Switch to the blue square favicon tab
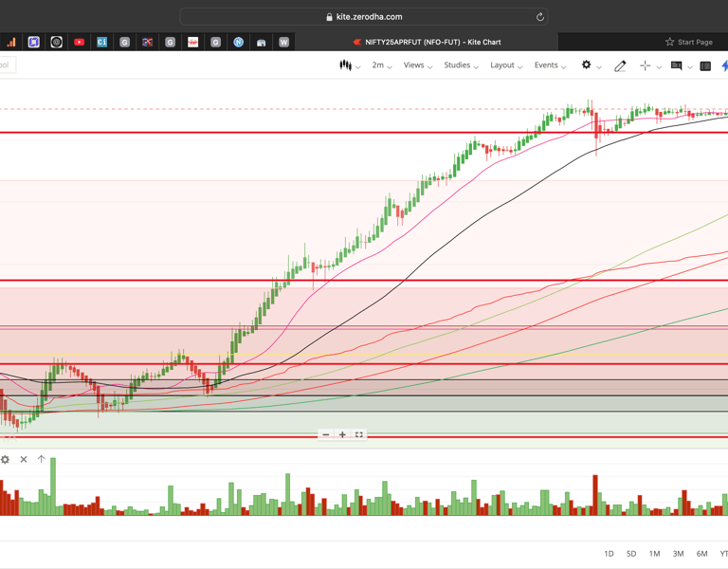The width and height of the screenshot is (728, 569). [x=33, y=43]
